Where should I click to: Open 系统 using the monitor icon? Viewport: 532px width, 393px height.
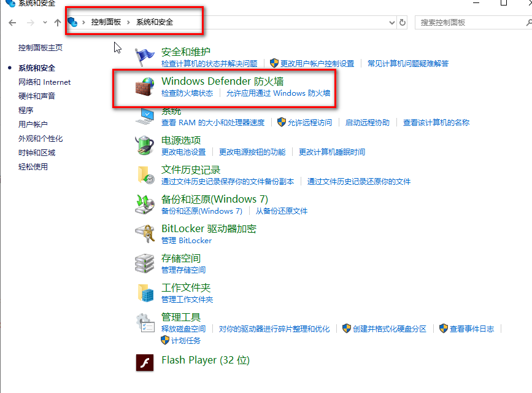tap(145, 116)
